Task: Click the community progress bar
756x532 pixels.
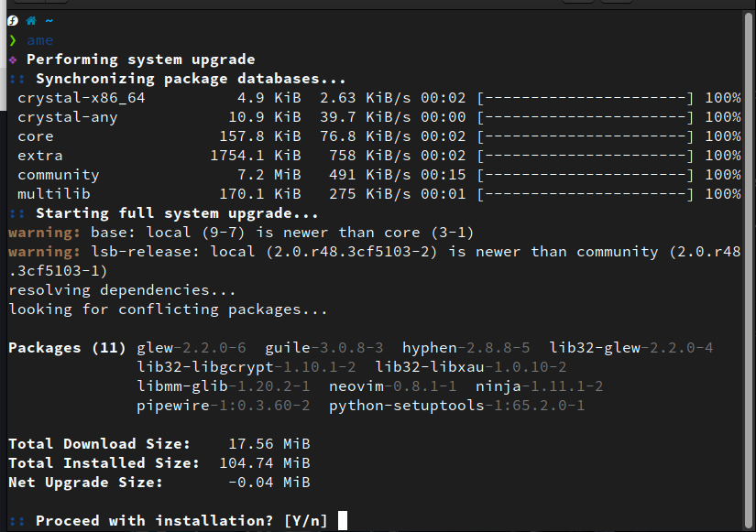Action: (x=586, y=176)
